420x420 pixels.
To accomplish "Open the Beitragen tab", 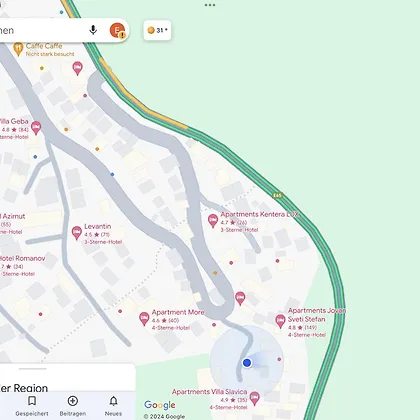I will pyautogui.click(x=73, y=406).
